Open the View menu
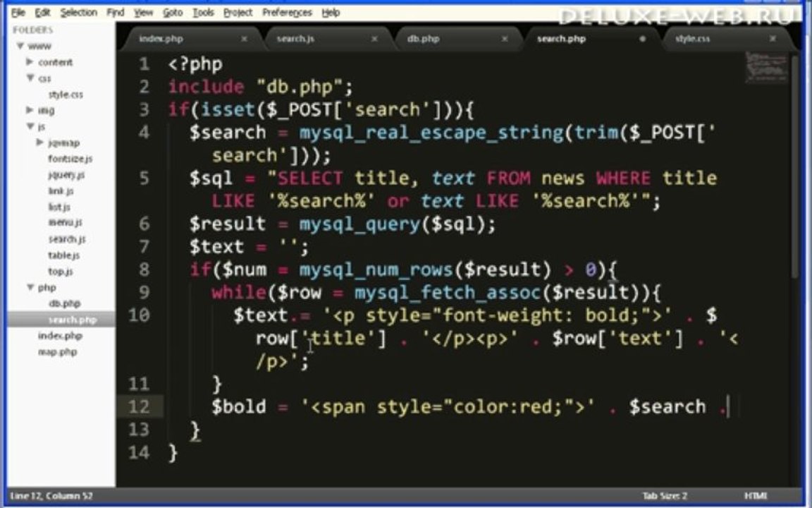This screenshot has height=508, width=812. pyautogui.click(x=144, y=13)
